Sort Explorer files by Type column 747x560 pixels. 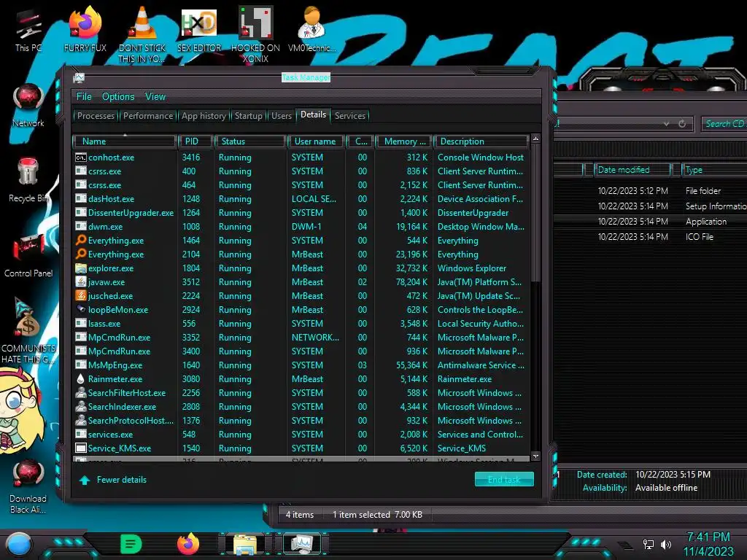click(x=715, y=170)
